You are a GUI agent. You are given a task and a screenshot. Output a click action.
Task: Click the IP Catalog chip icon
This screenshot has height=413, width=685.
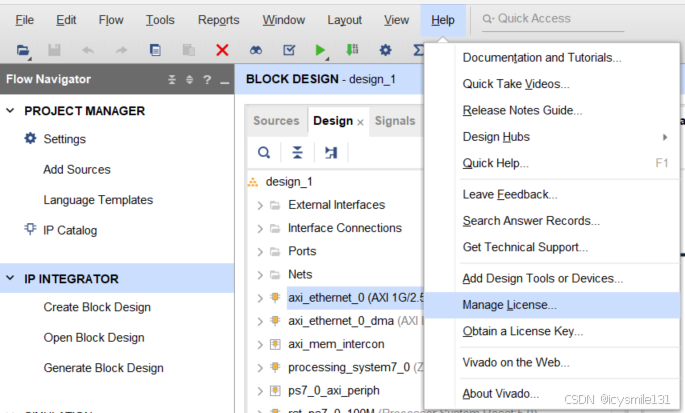pyautogui.click(x=30, y=229)
